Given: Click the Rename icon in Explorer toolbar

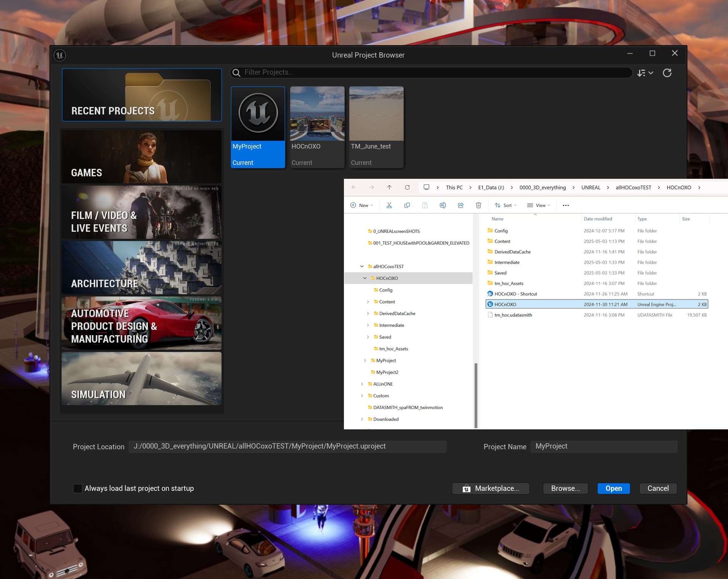Looking at the screenshot, I should [442, 205].
